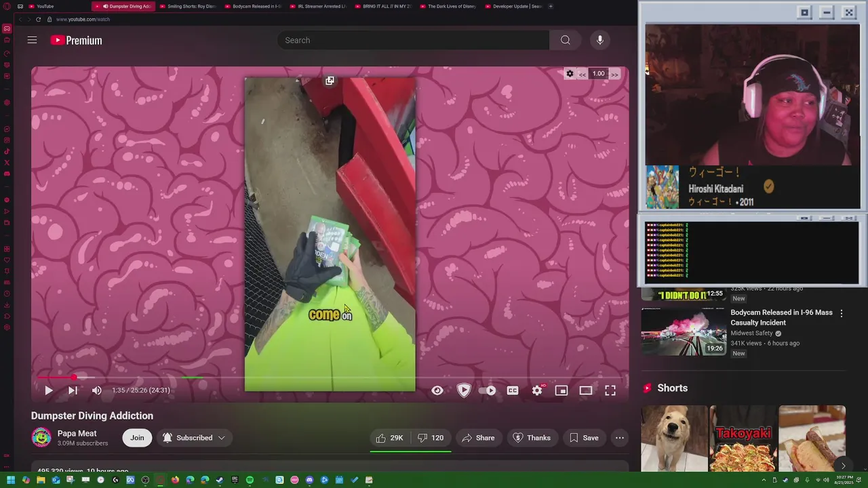The width and height of the screenshot is (868, 488).
Task: Open the YouTube guide hamburger menu
Action: click(32, 40)
